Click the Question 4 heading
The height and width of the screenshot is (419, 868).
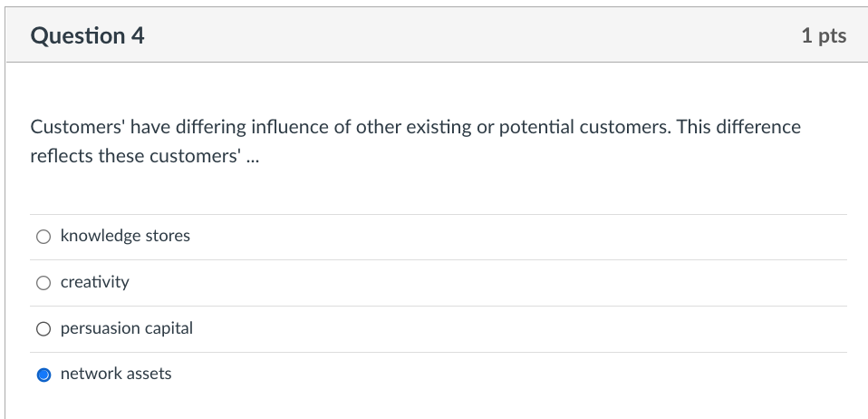point(87,36)
